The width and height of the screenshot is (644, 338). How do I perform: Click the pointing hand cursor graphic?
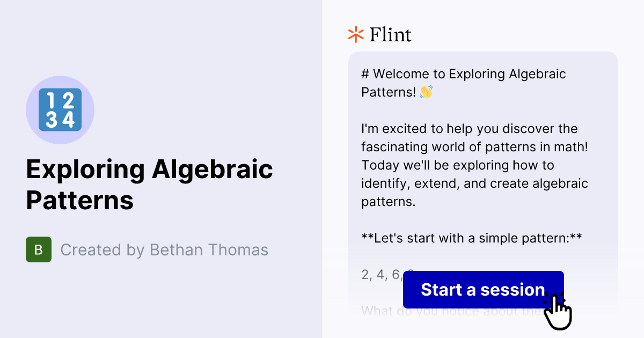tap(558, 311)
